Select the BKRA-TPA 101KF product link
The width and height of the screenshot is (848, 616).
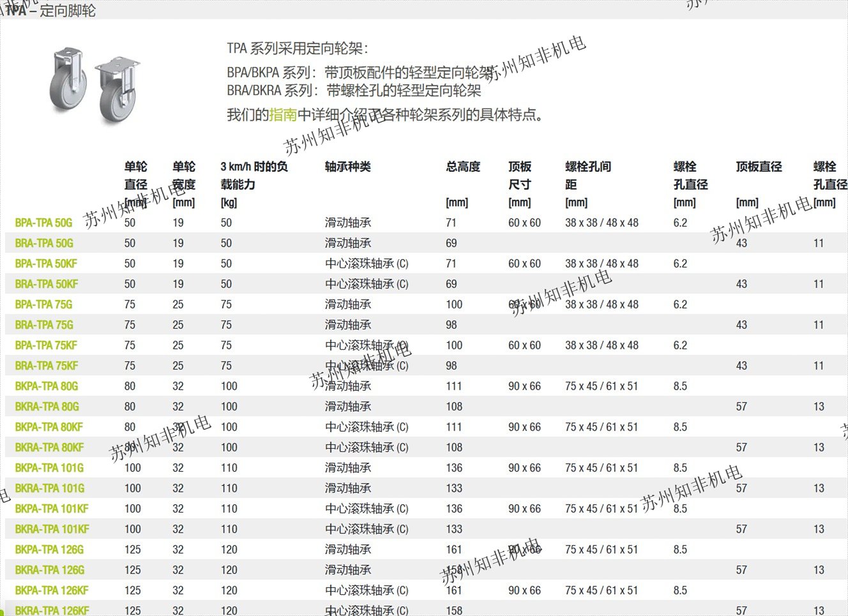(52, 529)
